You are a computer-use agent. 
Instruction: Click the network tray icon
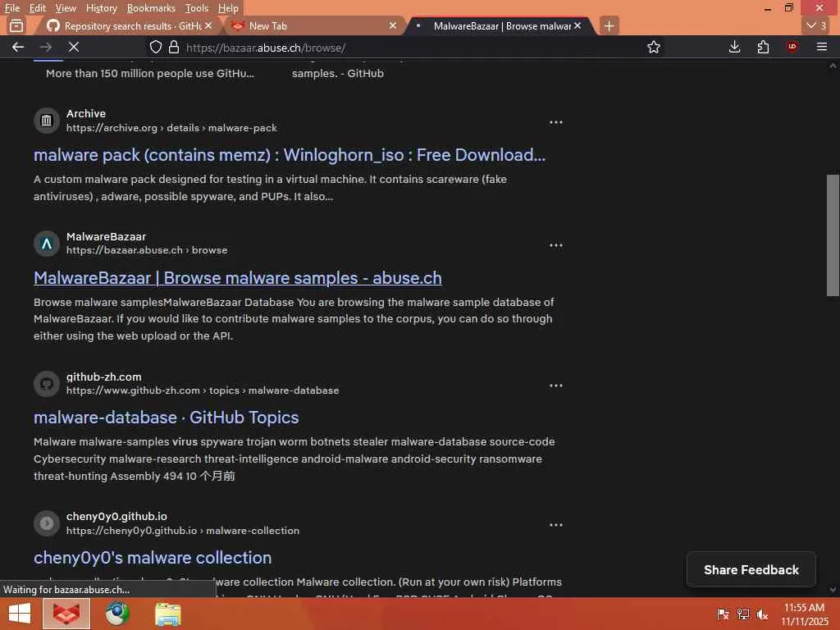point(742,614)
